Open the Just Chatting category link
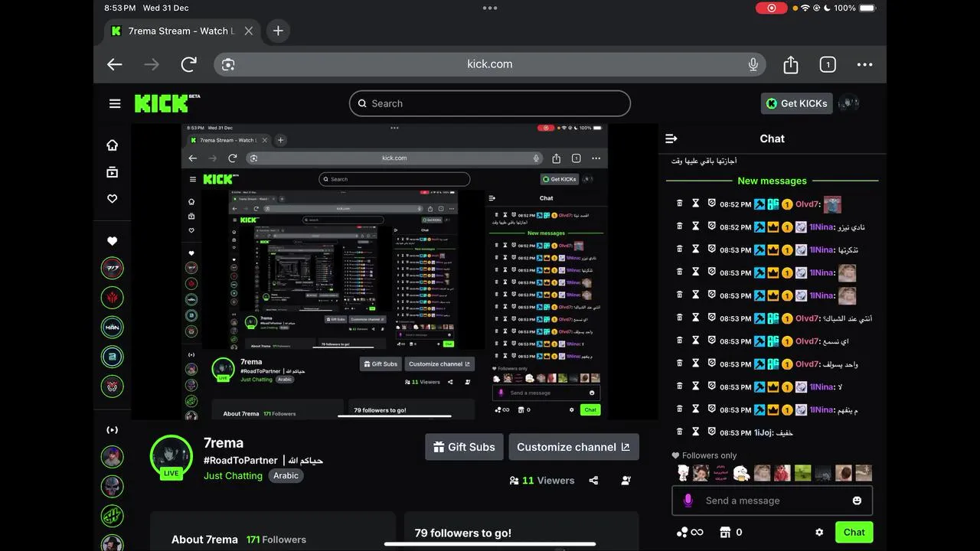 pyautogui.click(x=233, y=475)
